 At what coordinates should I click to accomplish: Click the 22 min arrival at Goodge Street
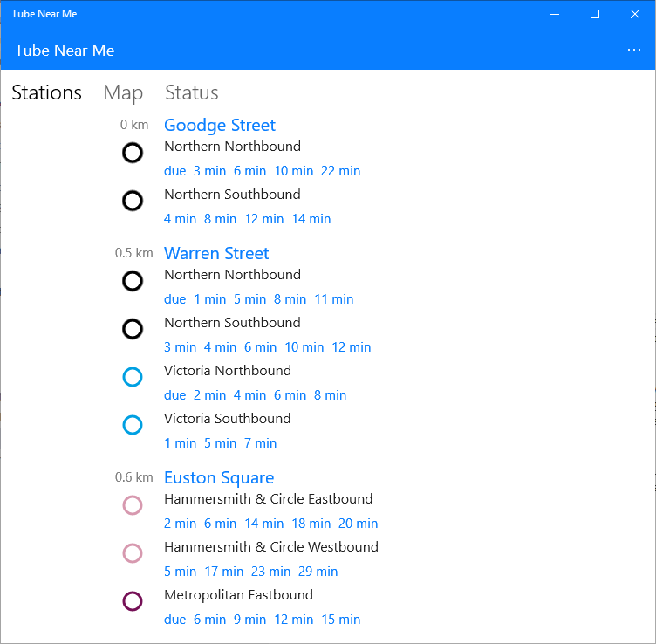point(340,171)
